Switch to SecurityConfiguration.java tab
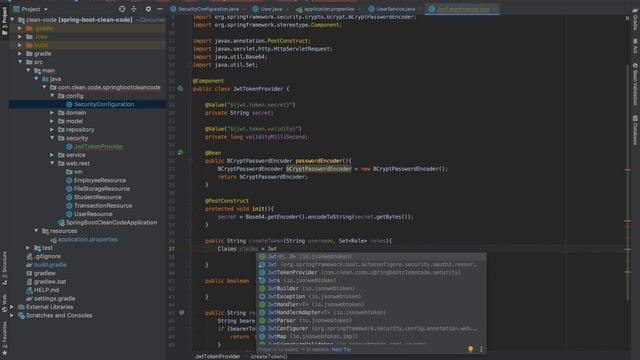Image resolution: width=640 pixels, height=360 pixels. [208, 9]
